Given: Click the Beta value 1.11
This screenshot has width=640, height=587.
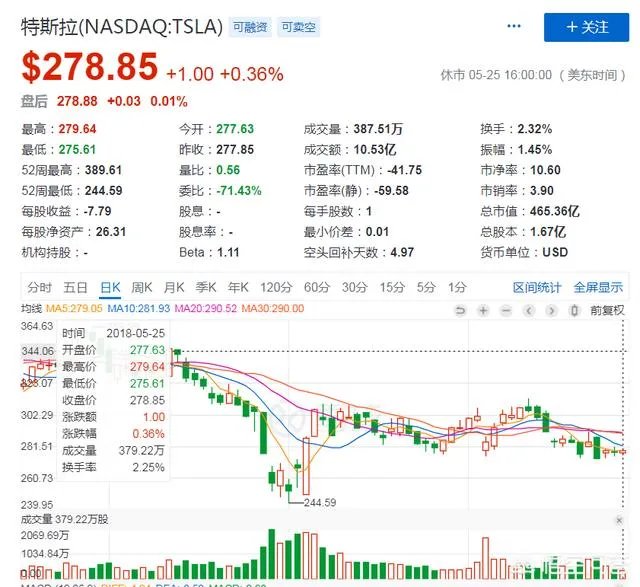Looking at the screenshot, I should (228, 253).
